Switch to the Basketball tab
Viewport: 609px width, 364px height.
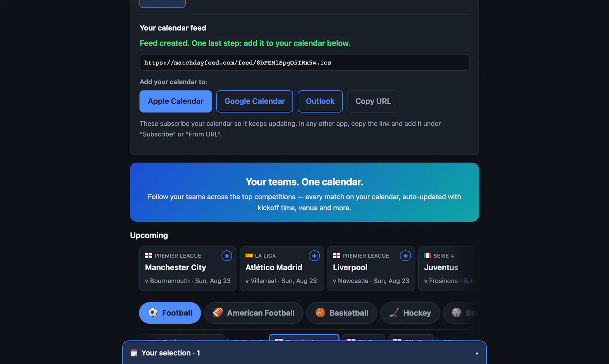[342, 313]
